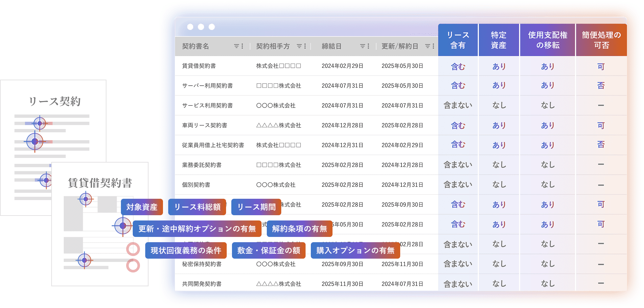
Task: Click the 対象資産 tag
Action: 142,207
